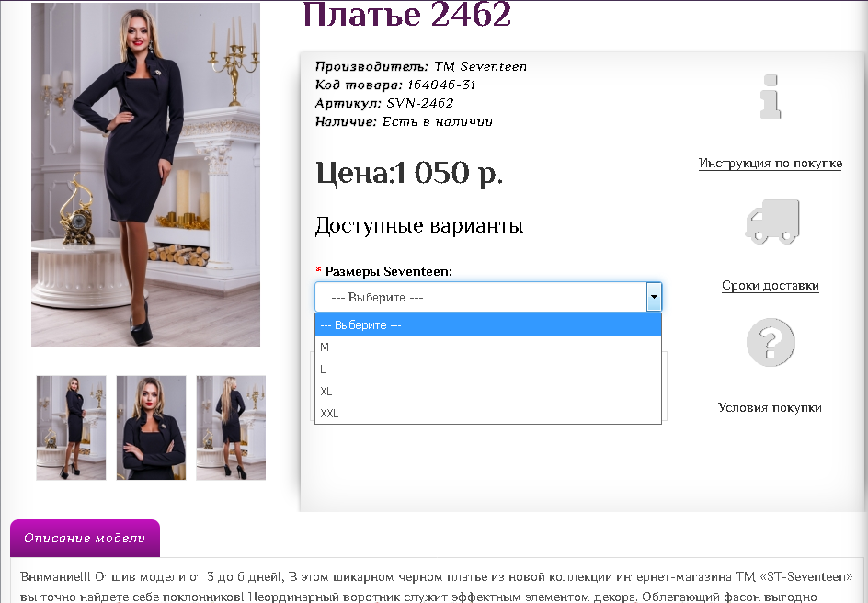Click the delivery truck icon
The width and height of the screenshot is (868, 603).
772,222
